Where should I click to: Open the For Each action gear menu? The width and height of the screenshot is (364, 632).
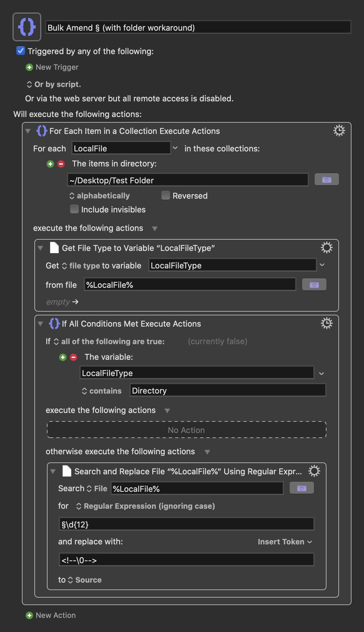coord(339,130)
